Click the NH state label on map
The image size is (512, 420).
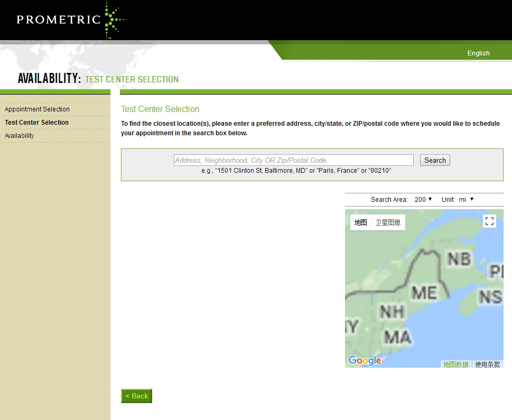pos(392,312)
